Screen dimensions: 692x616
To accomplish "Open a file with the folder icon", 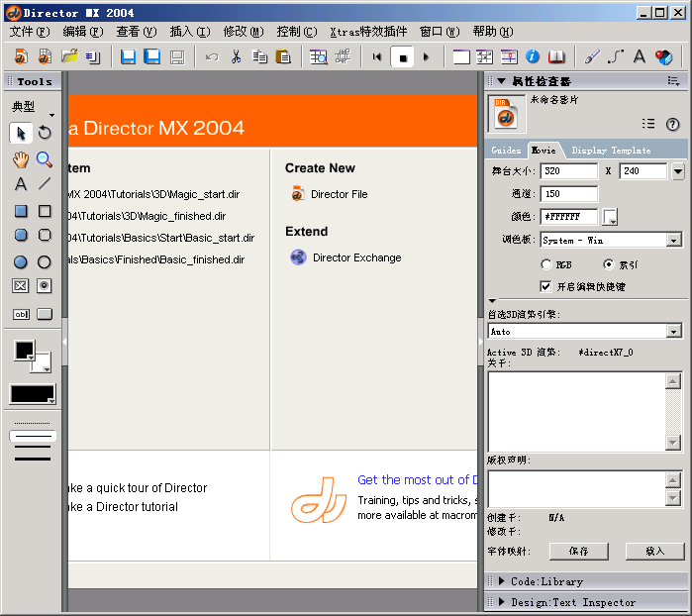I will pos(69,57).
